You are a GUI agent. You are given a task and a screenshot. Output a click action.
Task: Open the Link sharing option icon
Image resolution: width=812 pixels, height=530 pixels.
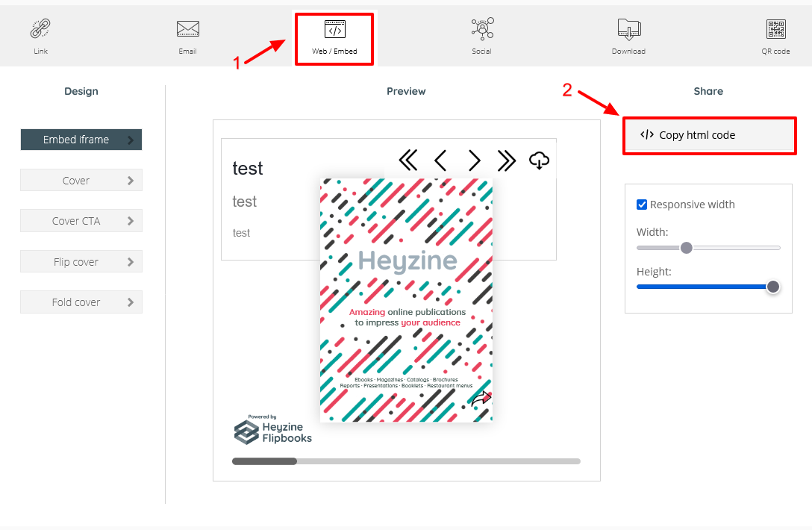[40, 30]
